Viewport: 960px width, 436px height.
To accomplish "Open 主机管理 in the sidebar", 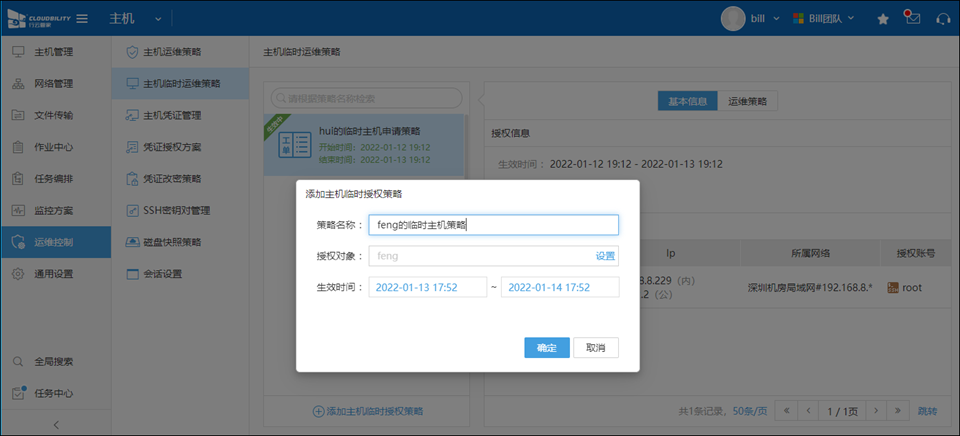I will (x=56, y=51).
